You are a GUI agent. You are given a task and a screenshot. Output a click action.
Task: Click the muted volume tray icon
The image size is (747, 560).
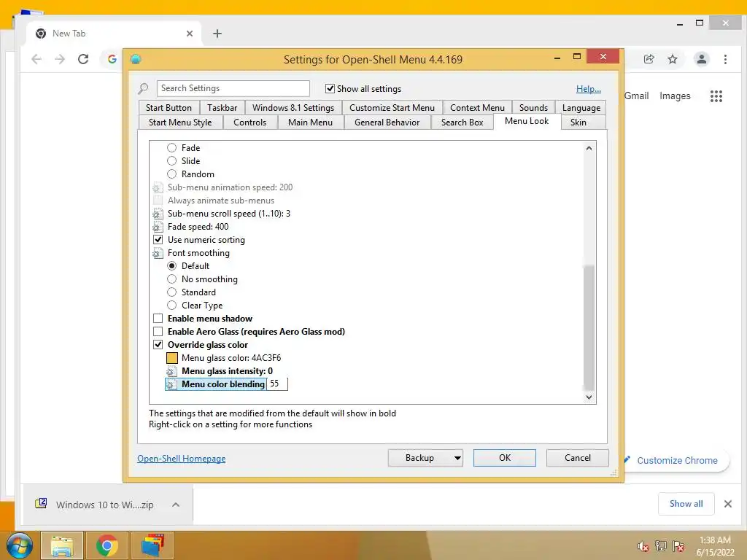643,546
